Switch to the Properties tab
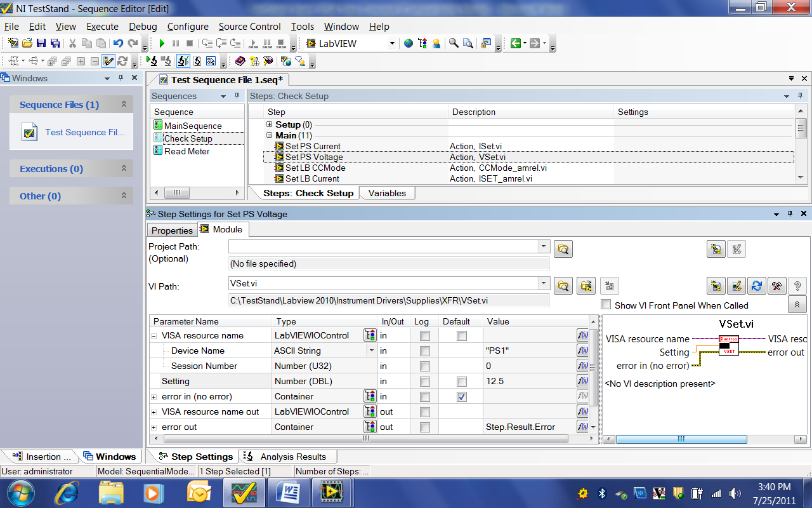This screenshot has width=812, height=508. 172,231
